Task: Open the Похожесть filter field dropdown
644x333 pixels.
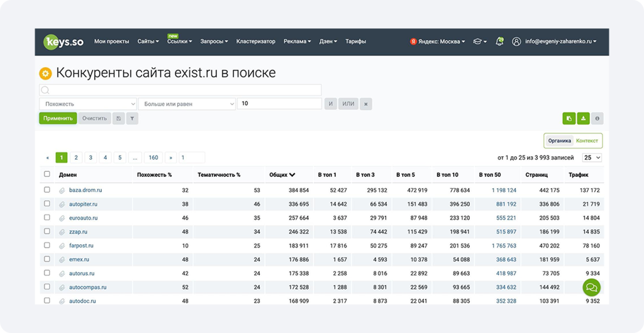Action: click(88, 104)
